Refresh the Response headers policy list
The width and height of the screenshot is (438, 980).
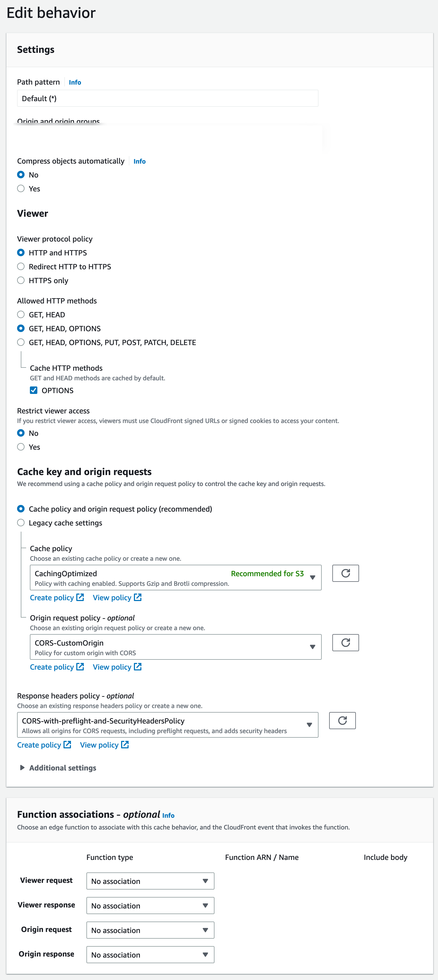[x=342, y=720]
